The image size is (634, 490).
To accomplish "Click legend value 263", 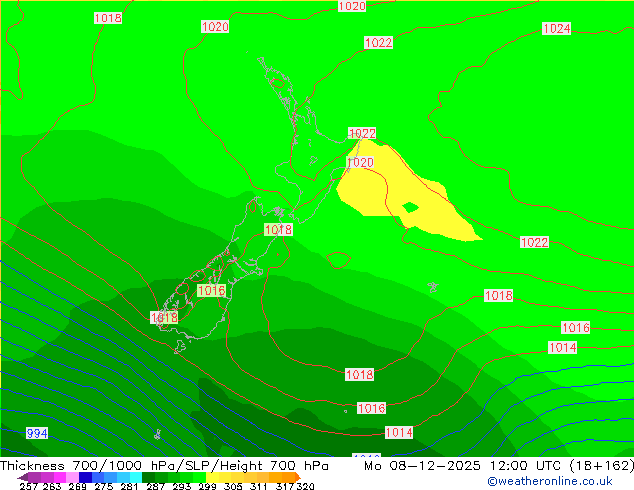I will (52, 486).
